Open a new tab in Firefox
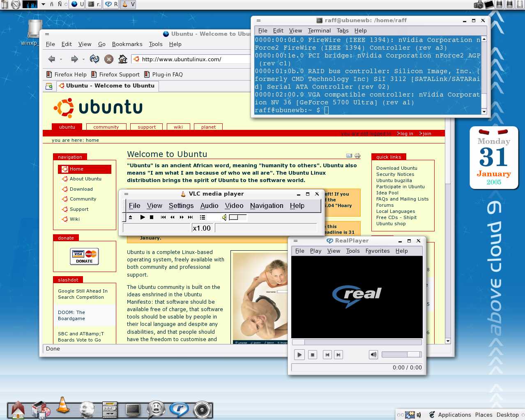 point(49,86)
